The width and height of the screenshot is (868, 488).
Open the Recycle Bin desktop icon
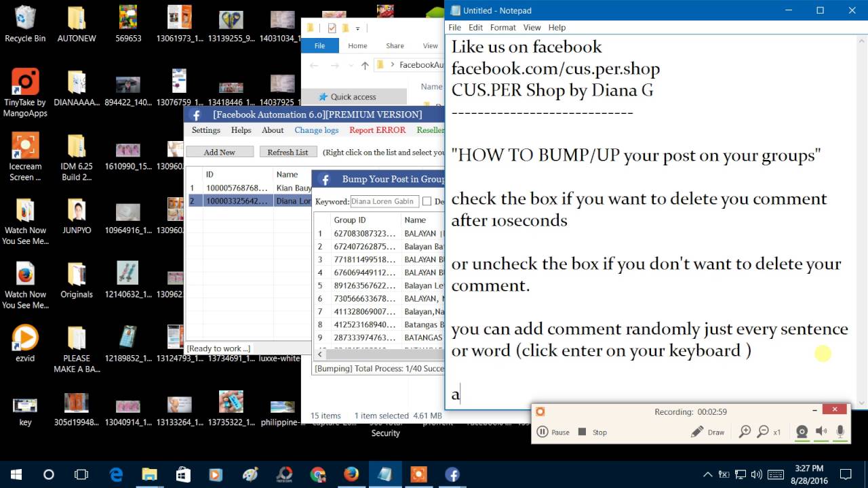pos(25,24)
